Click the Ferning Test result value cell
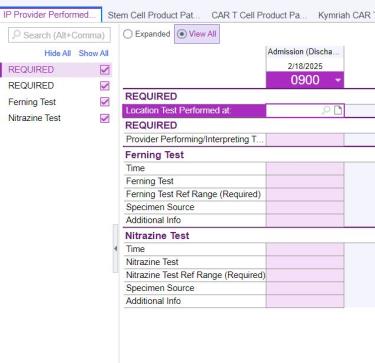The width and height of the screenshot is (375, 363). click(305, 181)
